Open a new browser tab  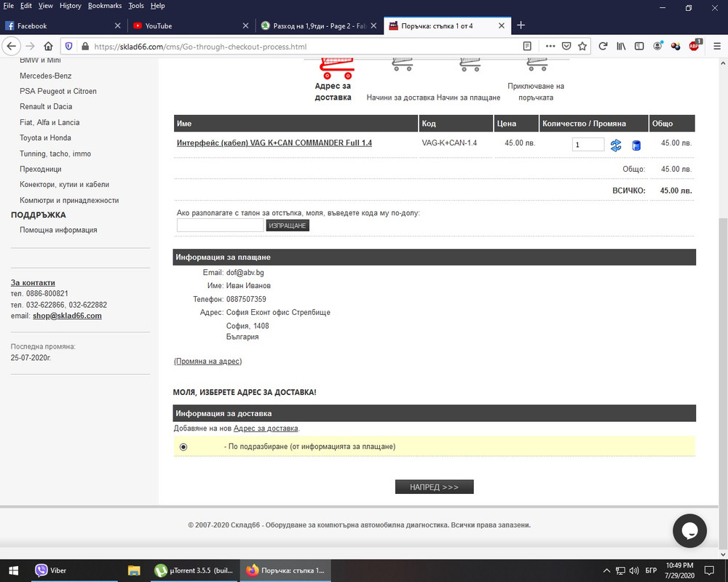tap(521, 25)
